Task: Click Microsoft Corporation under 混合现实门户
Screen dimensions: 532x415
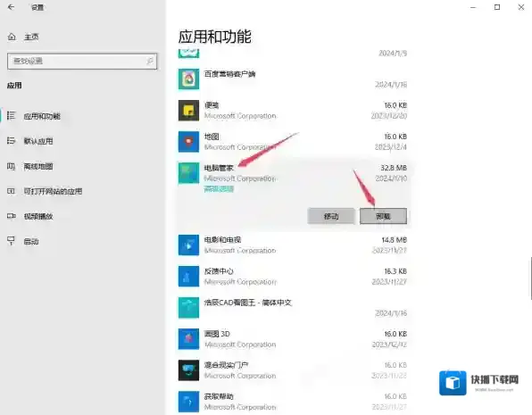Action: point(240,376)
